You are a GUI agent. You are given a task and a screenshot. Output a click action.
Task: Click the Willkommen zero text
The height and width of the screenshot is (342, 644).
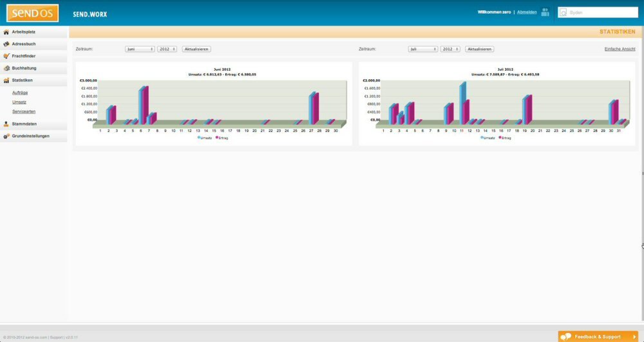click(x=494, y=12)
